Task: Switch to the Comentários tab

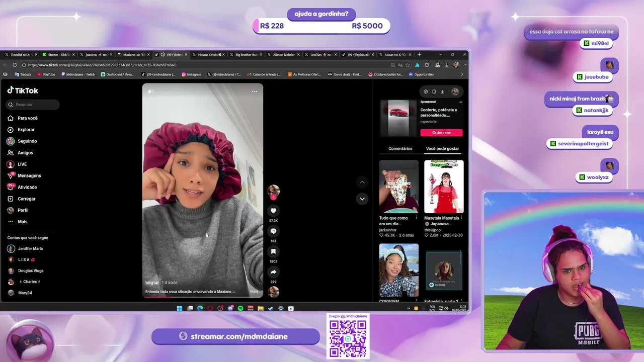Action: (400, 149)
